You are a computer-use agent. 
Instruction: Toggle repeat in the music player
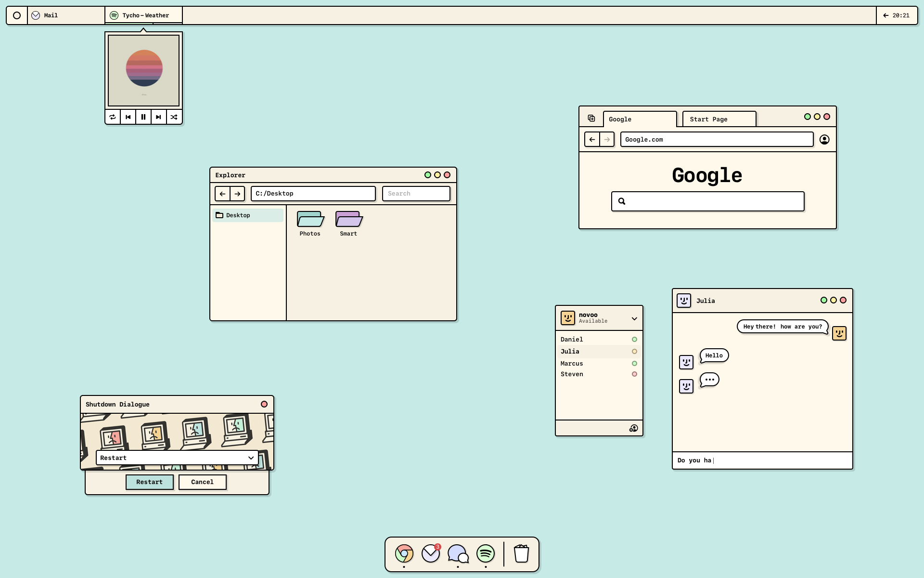click(113, 117)
